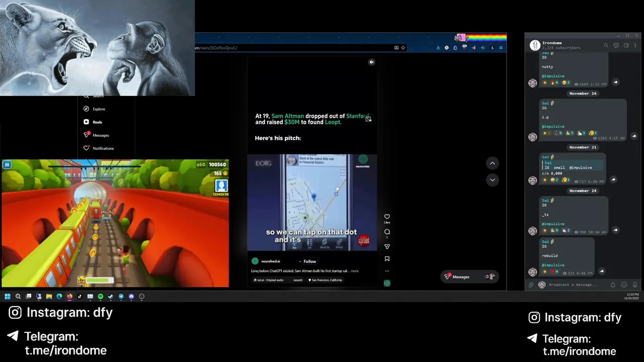Open OBS Studio from the taskbar
644x362 pixels.
click(141, 297)
